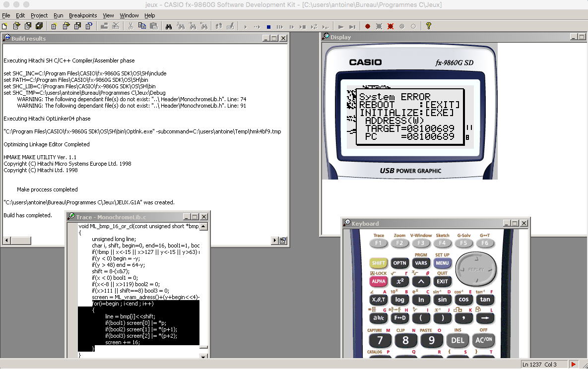Click the tan calculator key
588x369 pixels.
(x=485, y=300)
